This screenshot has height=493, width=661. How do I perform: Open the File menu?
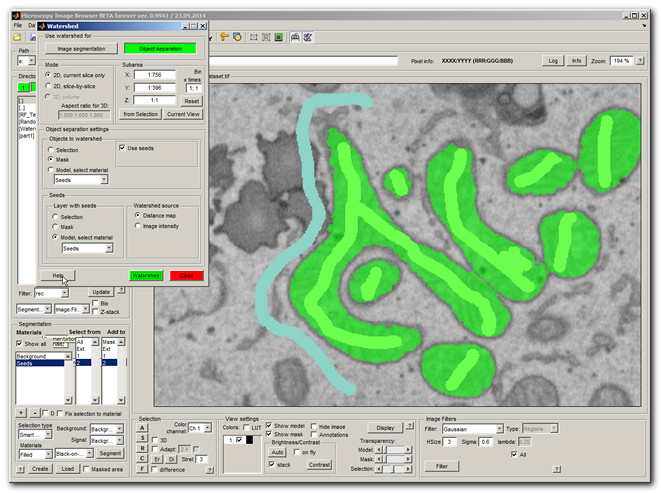pos(19,25)
